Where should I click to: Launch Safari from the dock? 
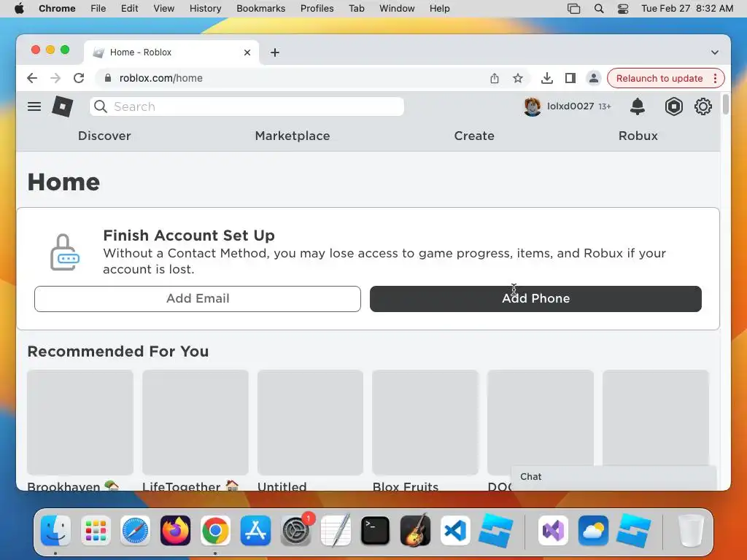coord(135,530)
